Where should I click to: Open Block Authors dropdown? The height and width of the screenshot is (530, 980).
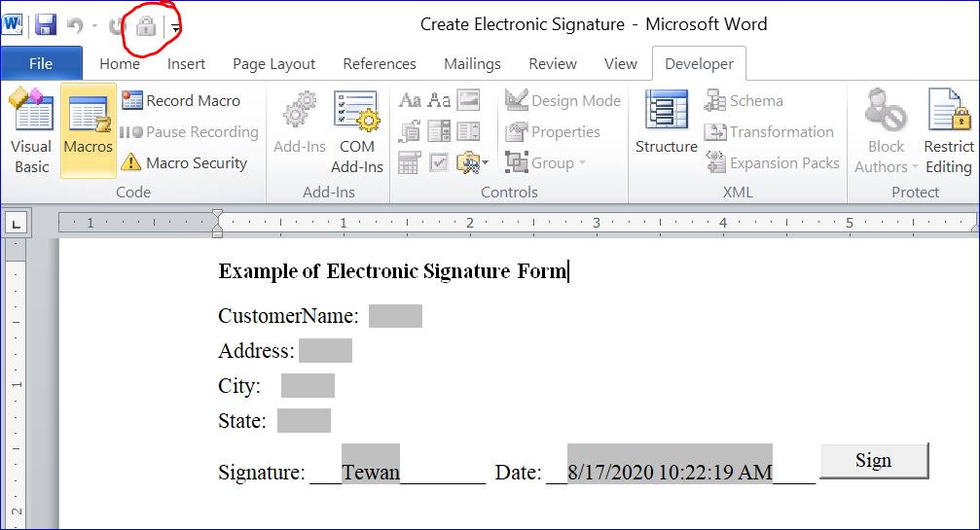(886, 132)
